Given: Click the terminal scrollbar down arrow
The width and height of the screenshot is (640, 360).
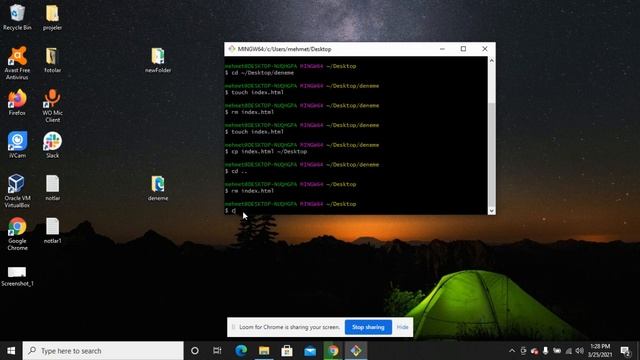Looking at the screenshot, I should [491, 211].
